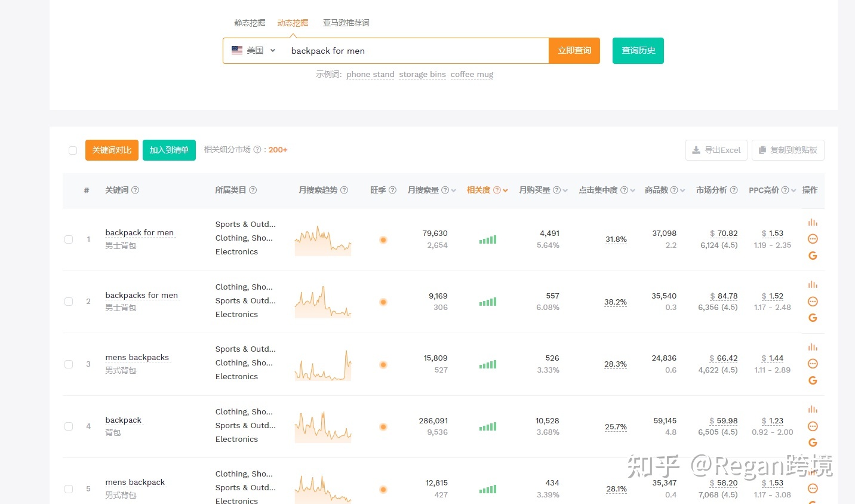Open more-options icon for mens backpack row 5
This screenshot has height=504, width=855.
click(813, 488)
